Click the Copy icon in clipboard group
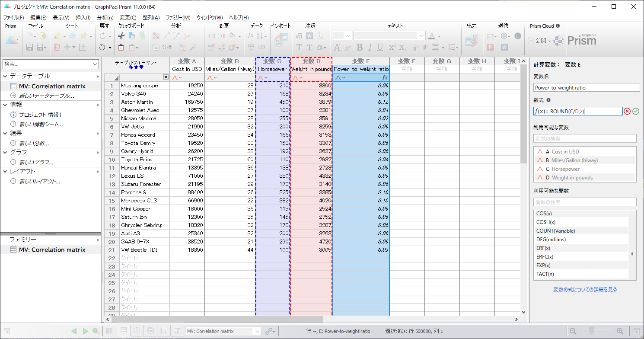 click(x=131, y=36)
